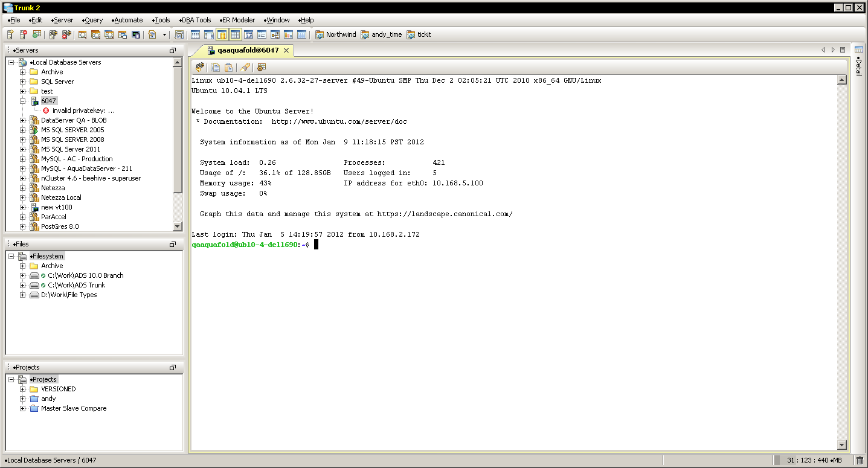Select the andy project

pyautogui.click(x=48, y=399)
